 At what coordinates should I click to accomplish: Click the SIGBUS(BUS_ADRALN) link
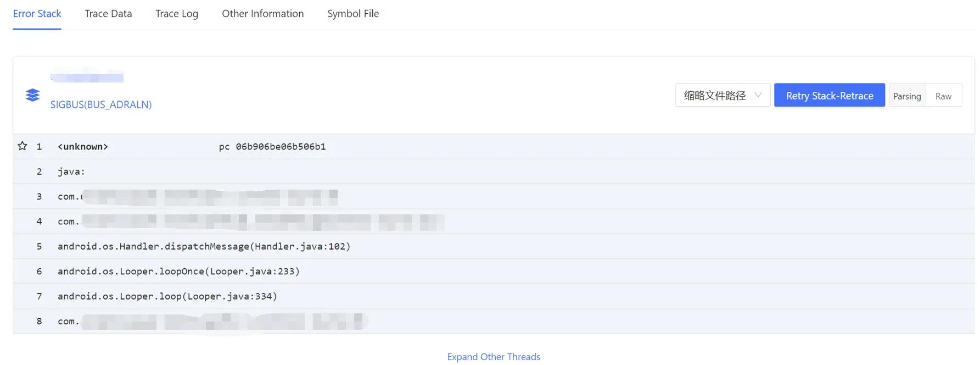tap(101, 104)
